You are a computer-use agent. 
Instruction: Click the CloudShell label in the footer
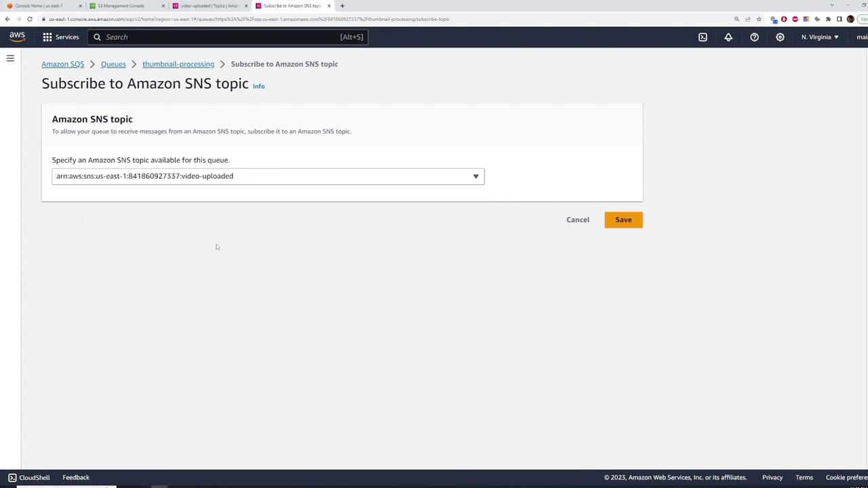tap(35, 478)
